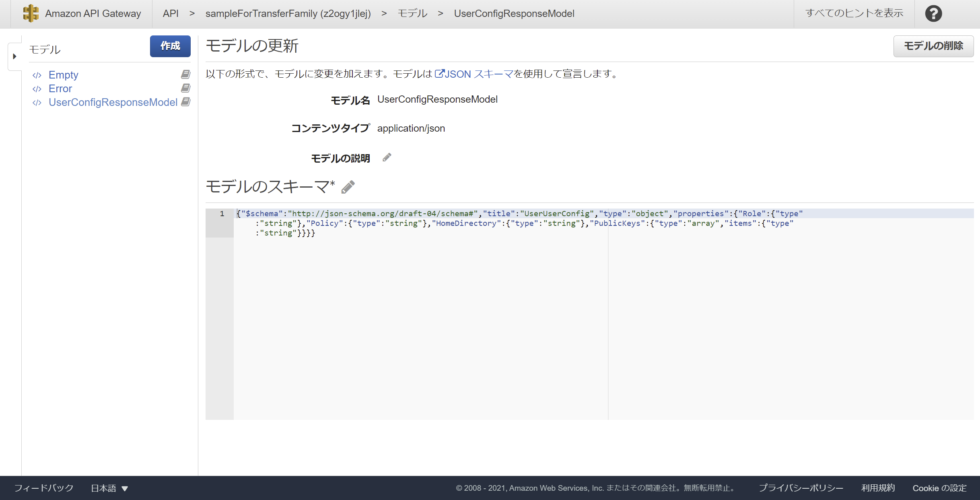The width and height of the screenshot is (980, 500).
Task: Collapse the モデル sidebar panel arrow
Action: coord(14,56)
